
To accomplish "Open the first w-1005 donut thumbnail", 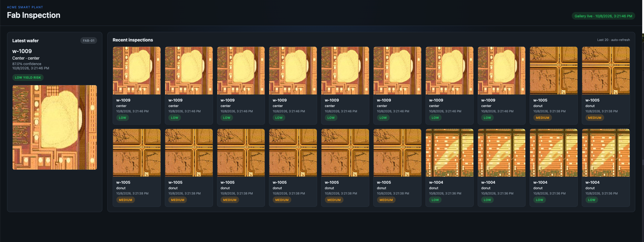I will 554,71.
